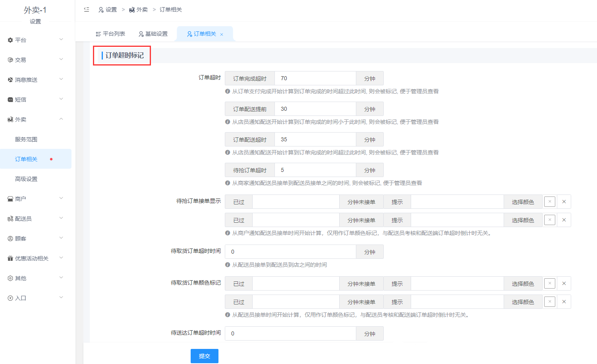
Task: Focus the 订单完成超时 field showing 70
Action: 315,79
